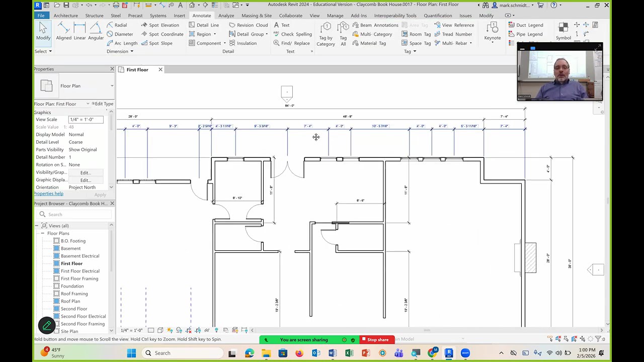The height and width of the screenshot is (362, 644).
Task: Open the Collaborate ribbon tab
Action: pos(291,16)
